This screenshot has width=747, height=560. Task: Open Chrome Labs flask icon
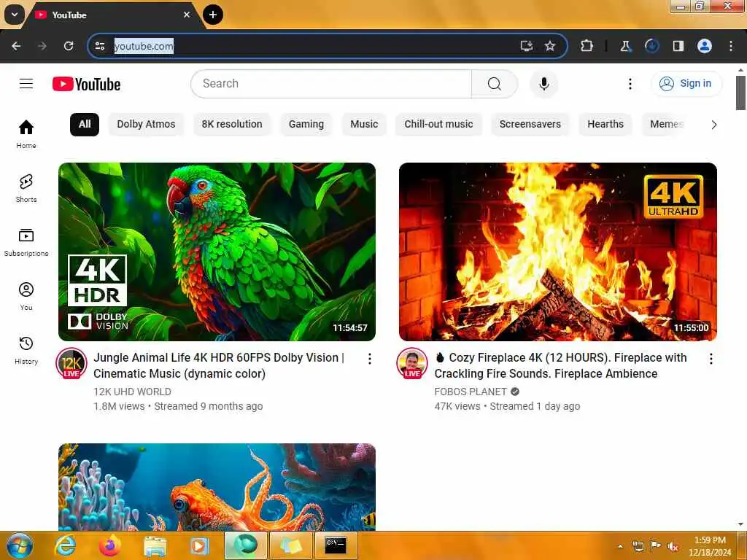coord(625,46)
